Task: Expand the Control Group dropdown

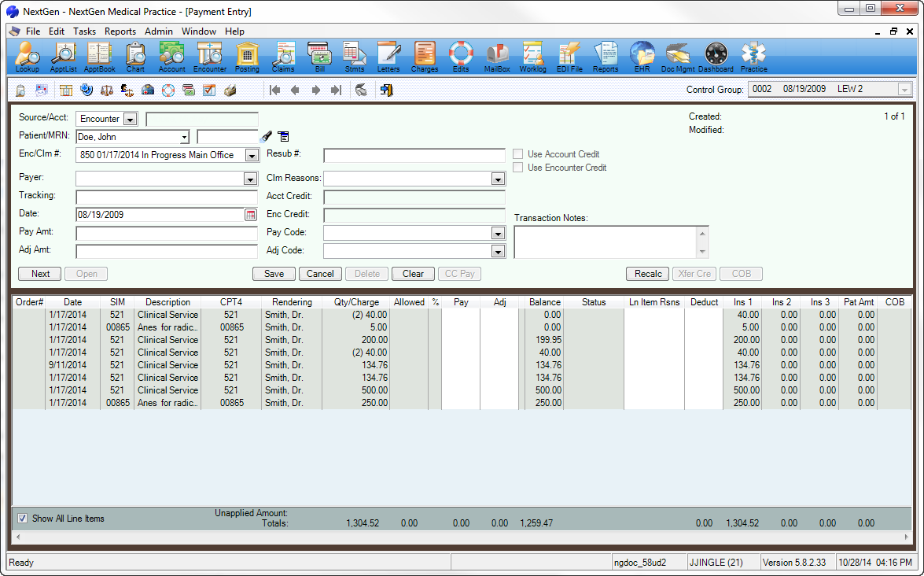Action: point(904,90)
